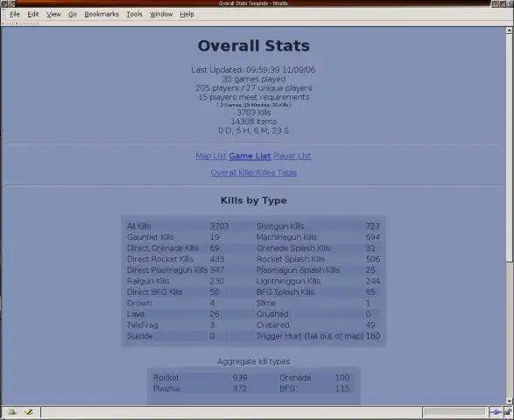Click the '35 games played' line

click(x=254, y=79)
